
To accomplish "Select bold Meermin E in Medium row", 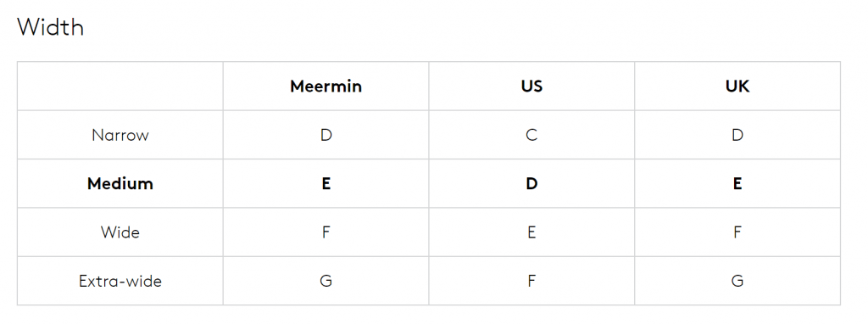I will pos(326,184).
